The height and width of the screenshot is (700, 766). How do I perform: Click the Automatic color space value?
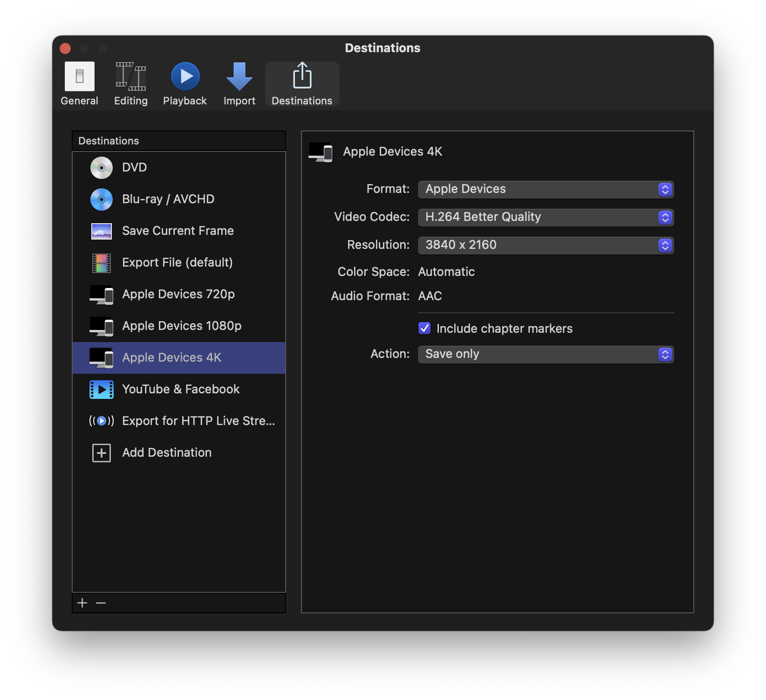click(446, 272)
